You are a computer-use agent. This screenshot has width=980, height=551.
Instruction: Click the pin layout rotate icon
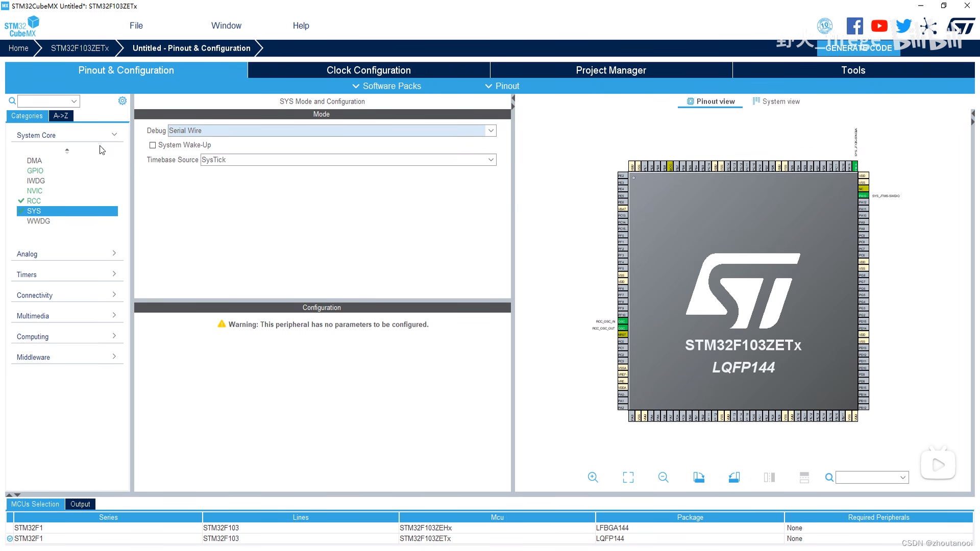tap(699, 477)
